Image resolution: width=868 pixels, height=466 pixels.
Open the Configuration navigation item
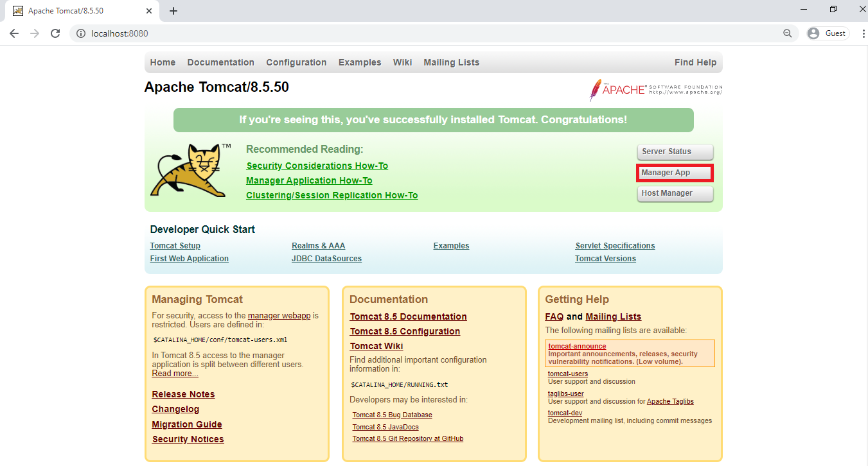coord(296,62)
